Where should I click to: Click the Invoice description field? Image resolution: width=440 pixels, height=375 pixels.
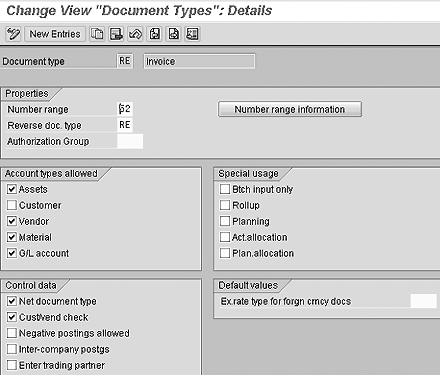[199, 61]
